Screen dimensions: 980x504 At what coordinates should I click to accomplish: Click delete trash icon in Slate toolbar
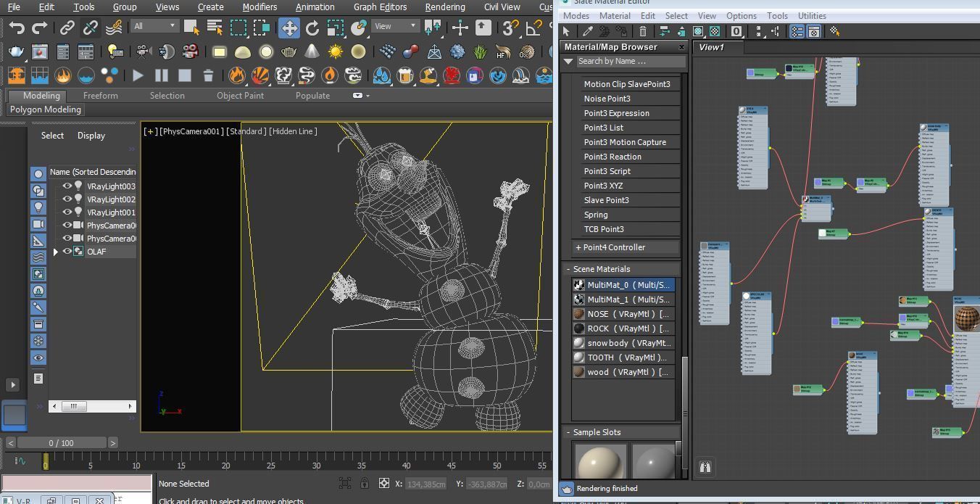(x=643, y=31)
